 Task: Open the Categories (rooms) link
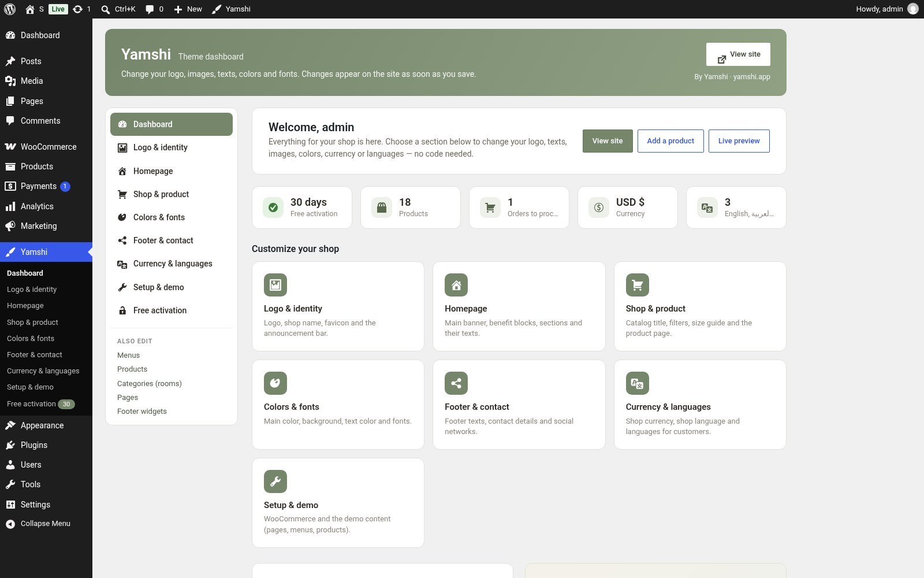pos(150,384)
